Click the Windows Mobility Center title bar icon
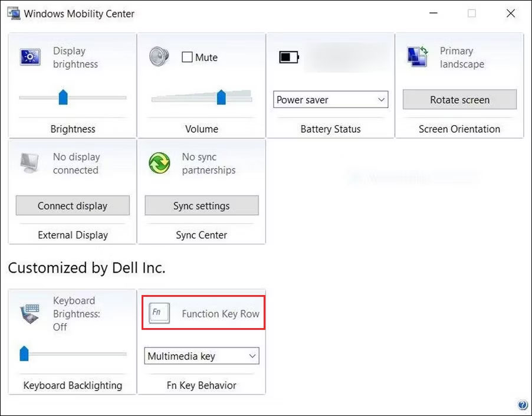The image size is (532, 416). (x=13, y=13)
